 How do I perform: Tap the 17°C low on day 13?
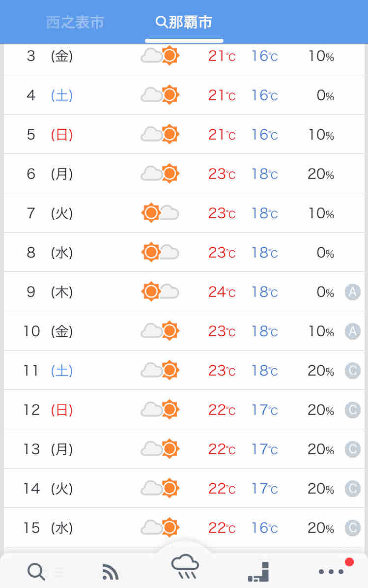(x=264, y=449)
